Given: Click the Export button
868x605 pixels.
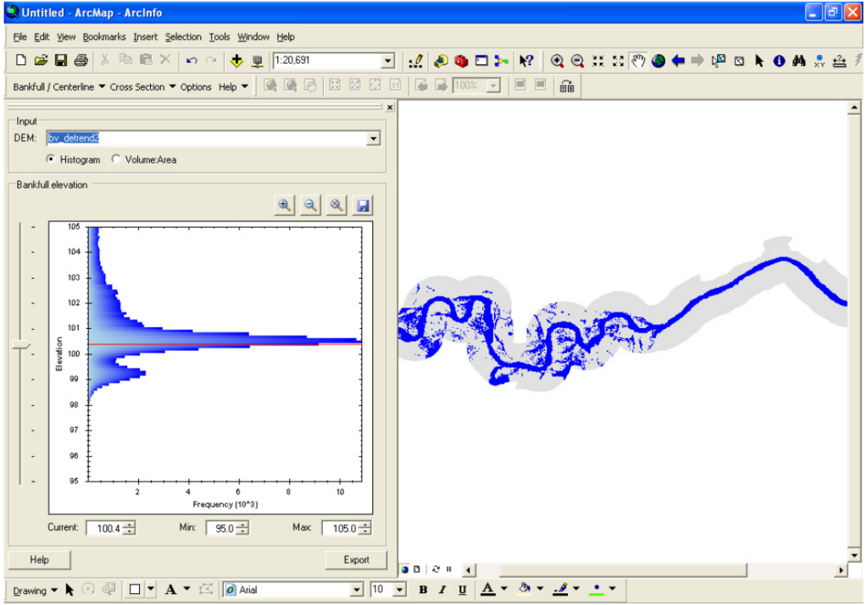Looking at the screenshot, I should click(x=356, y=560).
